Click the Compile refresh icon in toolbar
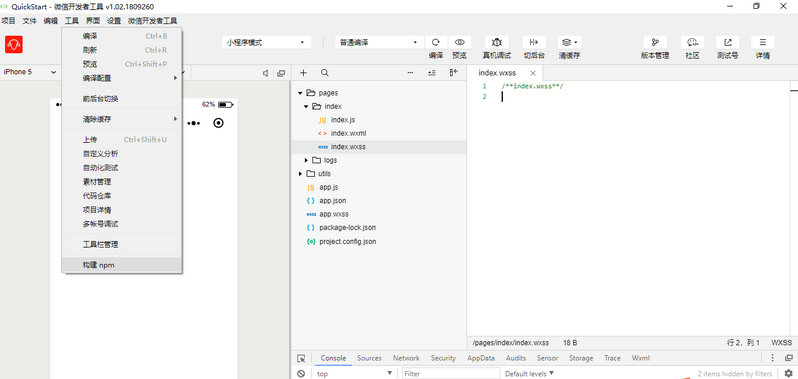The height and width of the screenshot is (379, 798). (436, 42)
